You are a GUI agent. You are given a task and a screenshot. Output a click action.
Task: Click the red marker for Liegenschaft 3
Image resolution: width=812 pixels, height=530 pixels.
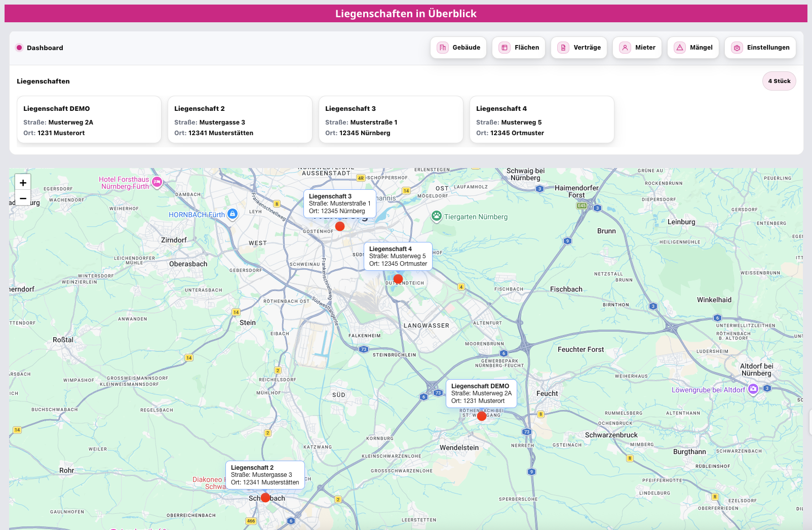[340, 226]
